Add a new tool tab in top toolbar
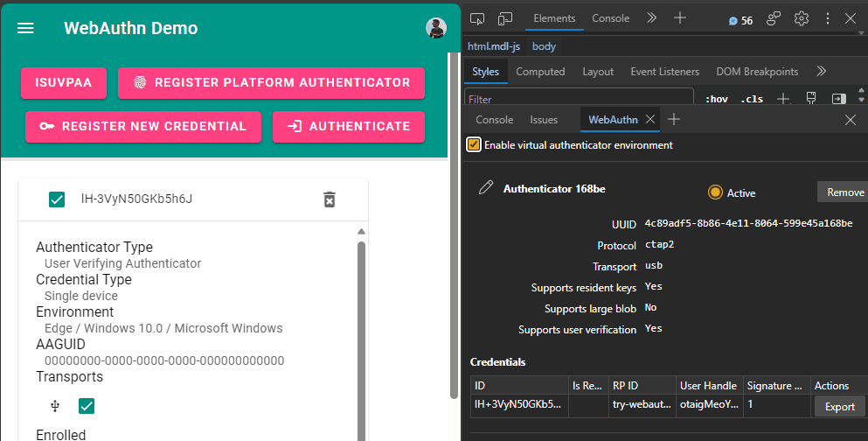868x441 pixels. point(680,18)
